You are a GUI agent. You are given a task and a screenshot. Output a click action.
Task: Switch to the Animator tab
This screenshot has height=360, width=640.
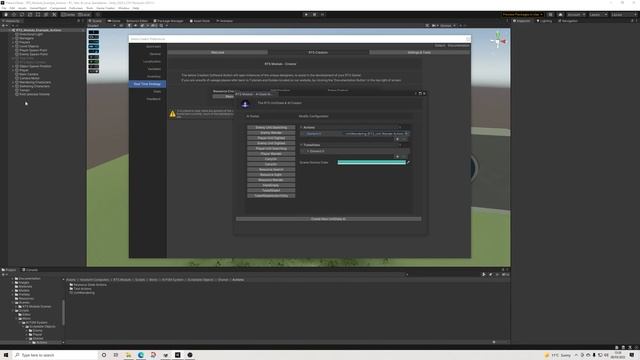[224, 21]
